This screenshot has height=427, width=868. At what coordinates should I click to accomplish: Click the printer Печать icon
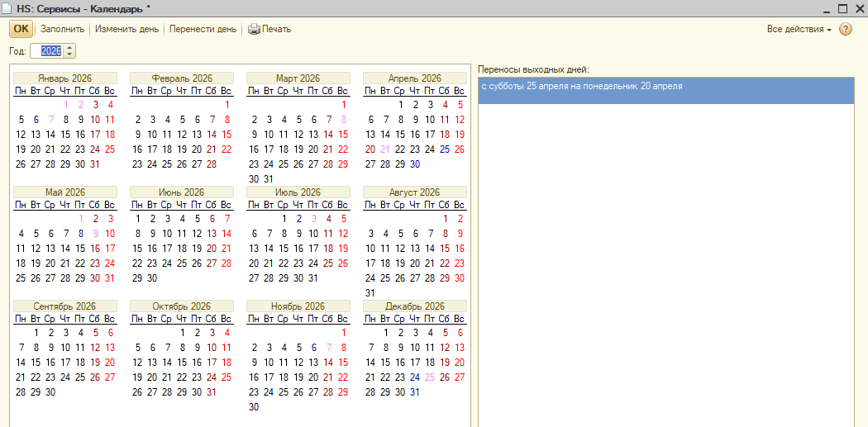coord(254,29)
